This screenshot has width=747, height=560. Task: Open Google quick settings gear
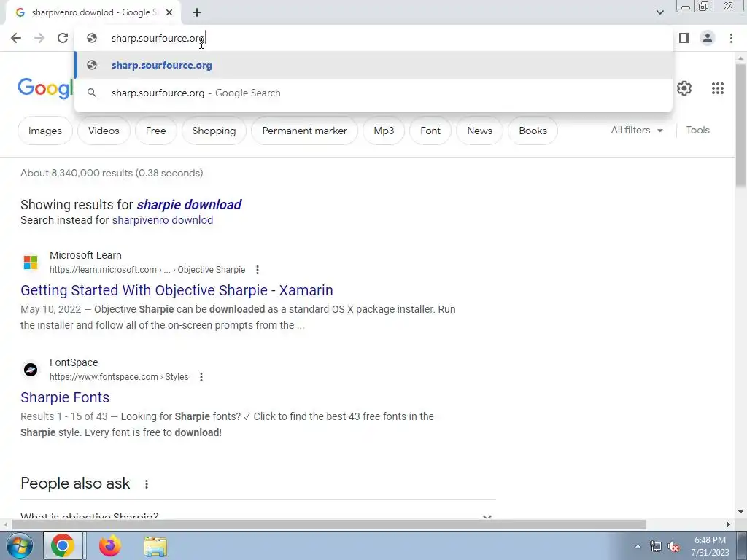pyautogui.click(x=684, y=88)
